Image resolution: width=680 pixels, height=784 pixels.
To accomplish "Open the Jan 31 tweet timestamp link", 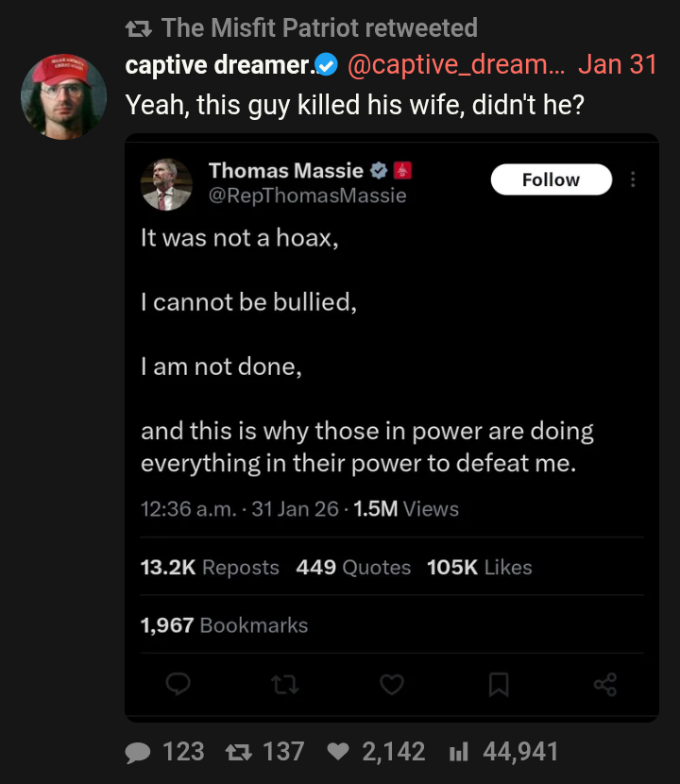I will (x=618, y=65).
